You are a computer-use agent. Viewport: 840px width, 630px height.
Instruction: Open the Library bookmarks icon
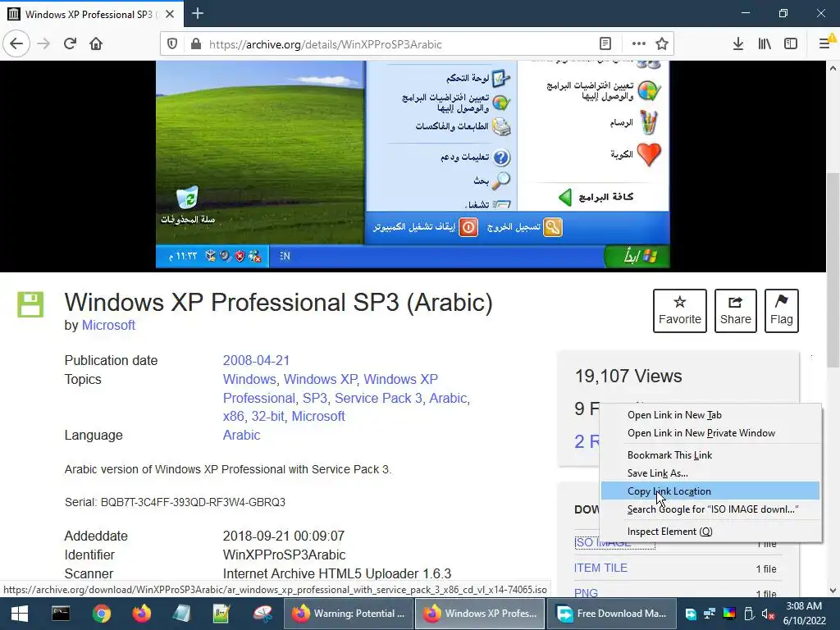[x=765, y=44]
